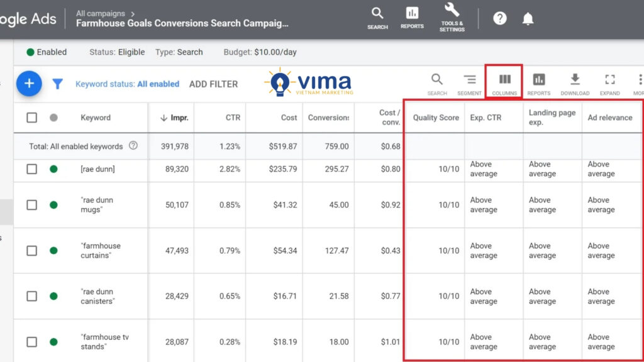This screenshot has height=362, width=644.
Task: Sort by Impr. column descending arrow
Action: pyautogui.click(x=164, y=118)
